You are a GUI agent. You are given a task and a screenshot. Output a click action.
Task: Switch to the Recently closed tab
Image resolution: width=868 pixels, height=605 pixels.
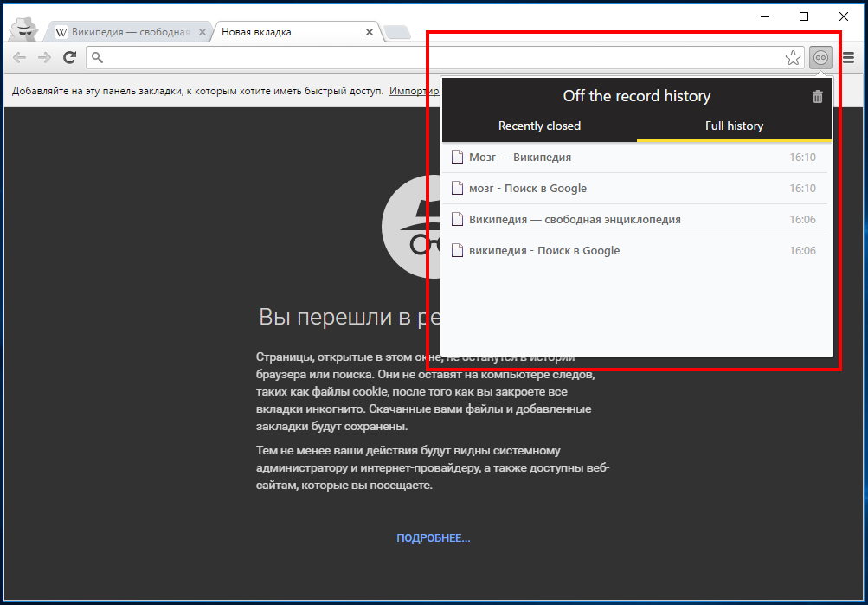point(539,126)
